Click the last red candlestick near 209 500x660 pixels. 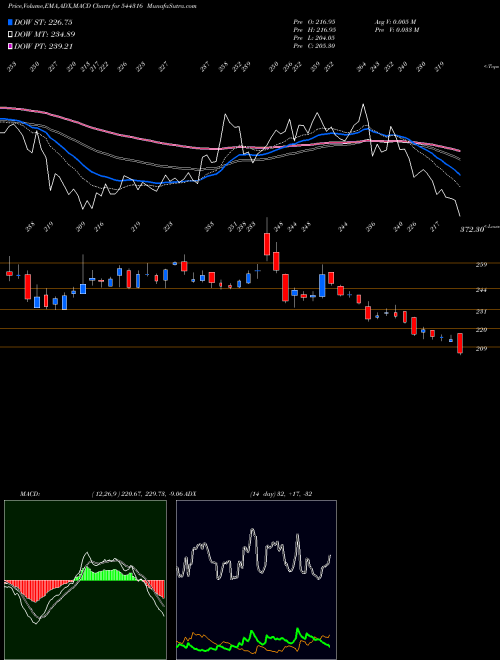(x=460, y=343)
